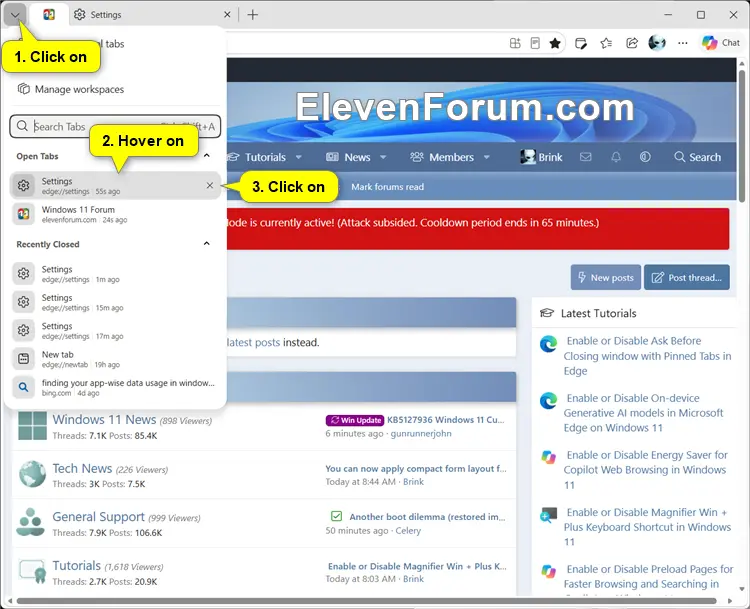Open gunrunnerjohn user profile link
This screenshot has width=750, height=609.
pyautogui.click(x=421, y=433)
